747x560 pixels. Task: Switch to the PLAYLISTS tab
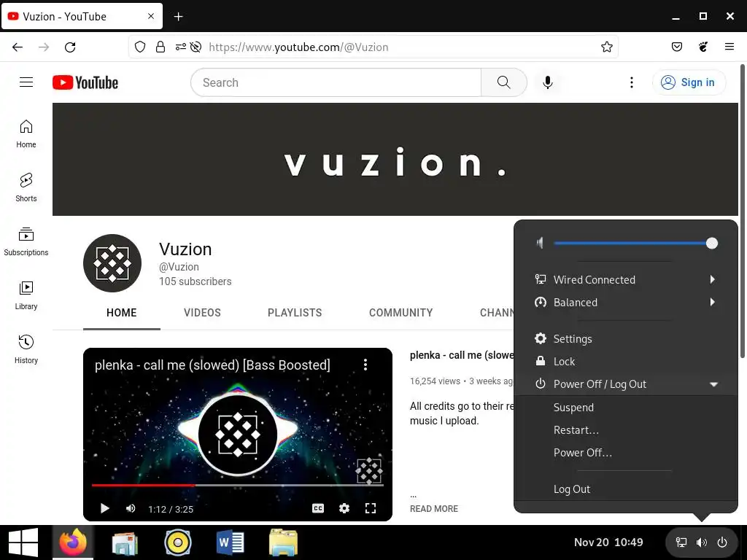point(295,313)
